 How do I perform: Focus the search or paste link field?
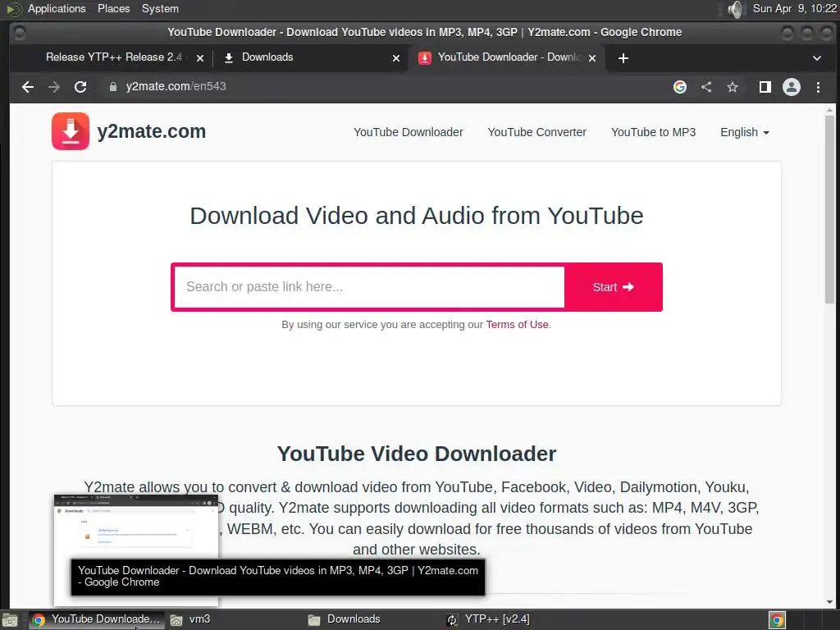click(x=369, y=287)
